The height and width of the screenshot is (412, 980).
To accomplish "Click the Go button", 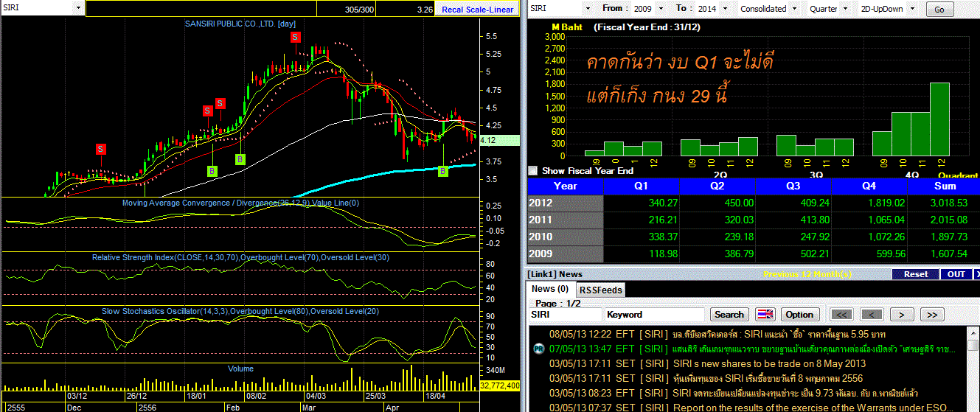I will [x=939, y=10].
